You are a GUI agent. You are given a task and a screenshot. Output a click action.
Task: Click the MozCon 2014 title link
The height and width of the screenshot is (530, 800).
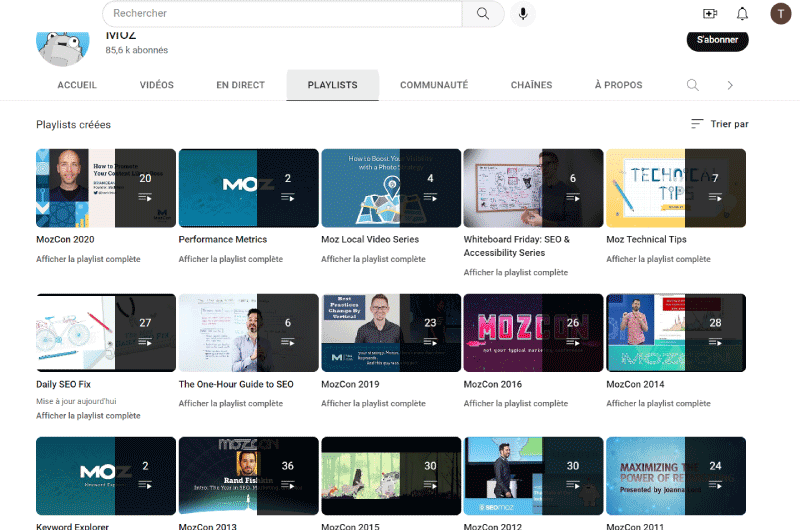[635, 384]
